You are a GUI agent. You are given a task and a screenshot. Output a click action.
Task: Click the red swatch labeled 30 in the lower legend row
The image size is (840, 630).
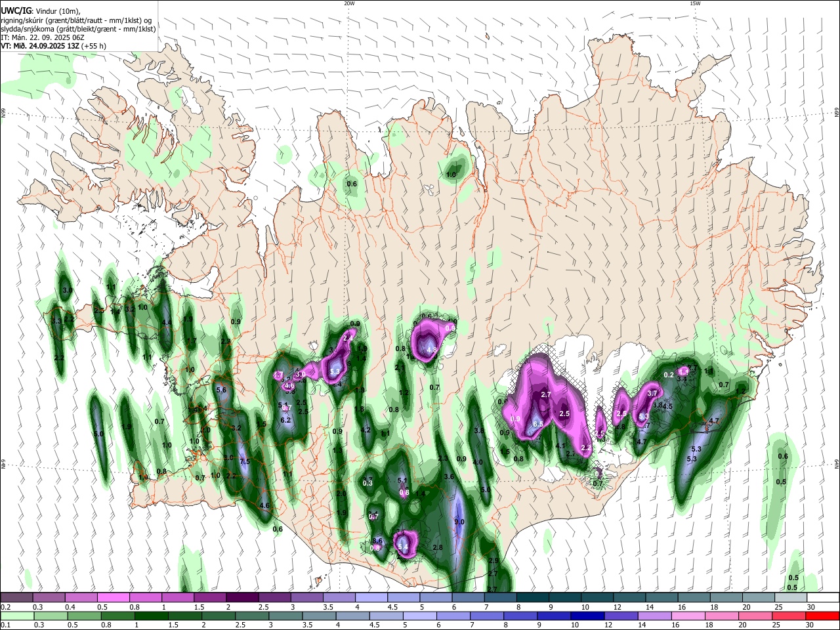pyautogui.click(x=823, y=616)
